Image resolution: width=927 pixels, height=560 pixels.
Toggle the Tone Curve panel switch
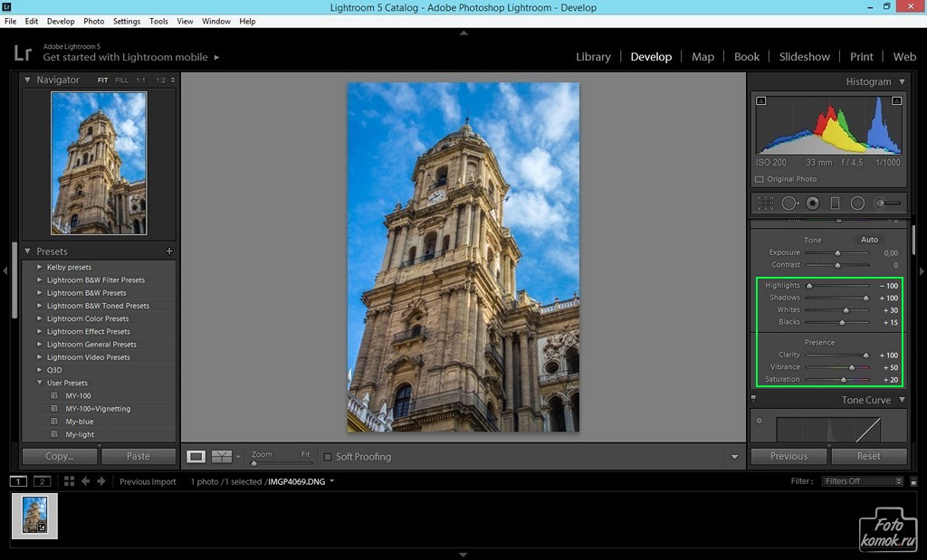(x=754, y=399)
